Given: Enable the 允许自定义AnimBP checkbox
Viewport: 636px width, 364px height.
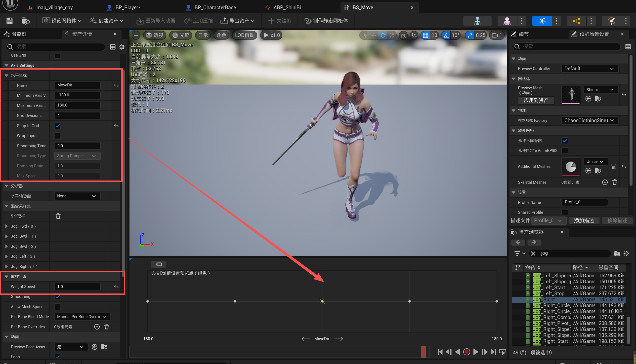Looking at the screenshot, I should [x=565, y=150].
